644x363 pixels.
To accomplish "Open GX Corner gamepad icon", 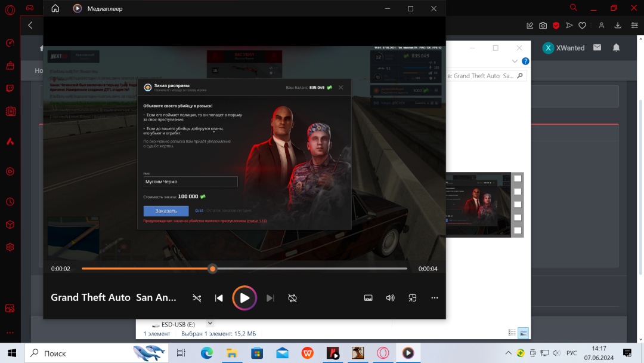I will pyautogui.click(x=30, y=8).
